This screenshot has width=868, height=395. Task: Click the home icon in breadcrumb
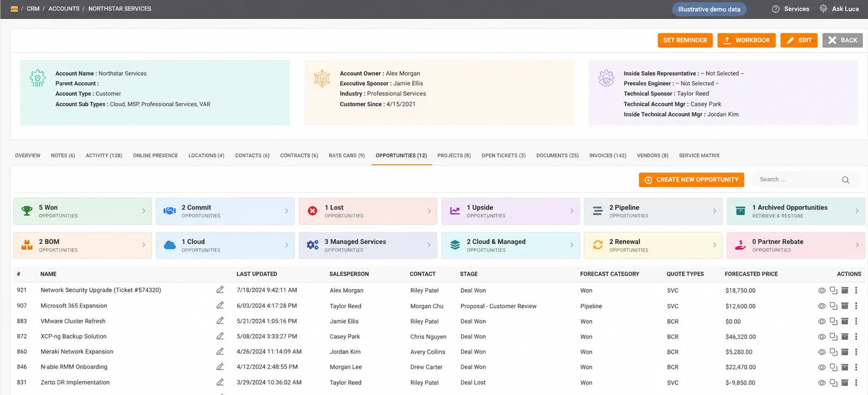14,9
